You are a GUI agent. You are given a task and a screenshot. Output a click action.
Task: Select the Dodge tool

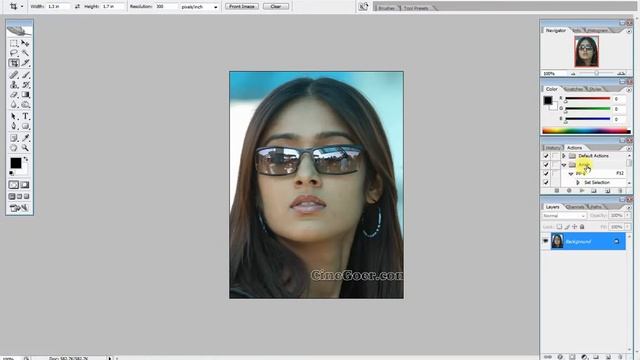[25, 104]
